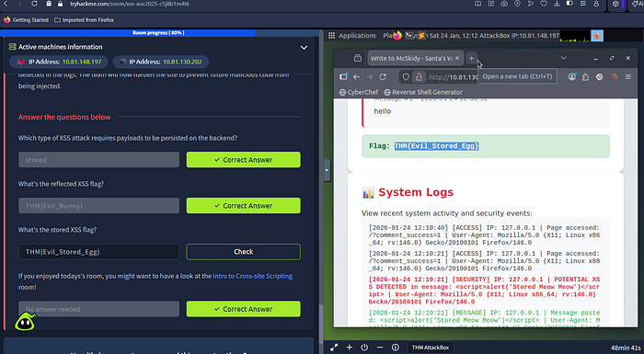Click Correct Answer button for the stored question
This screenshot has height=354, width=644.
coord(244,160)
